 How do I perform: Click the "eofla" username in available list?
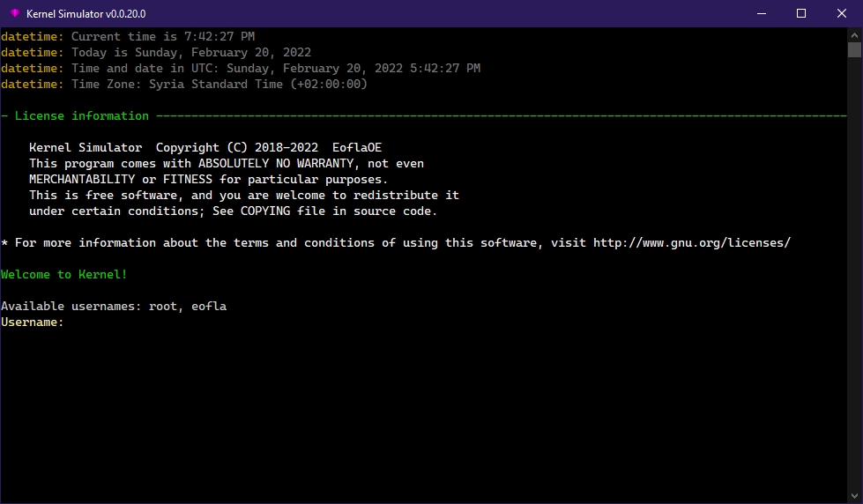pos(209,307)
